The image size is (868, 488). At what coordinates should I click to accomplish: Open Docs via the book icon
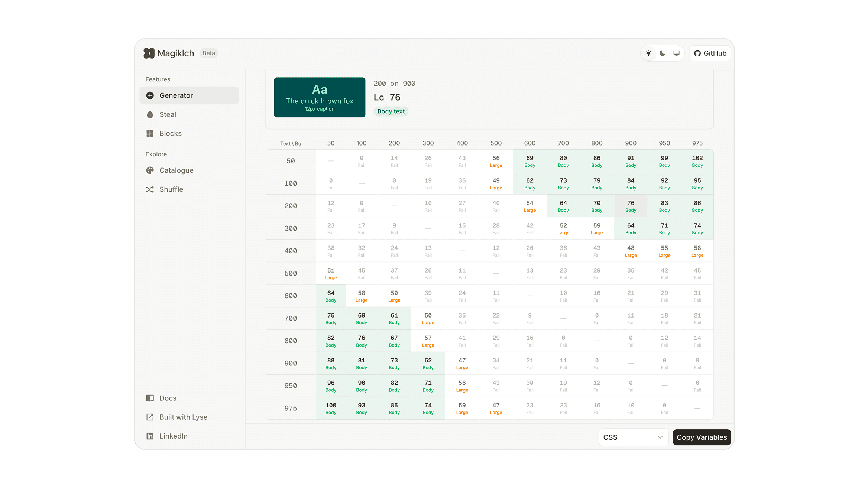click(x=150, y=398)
